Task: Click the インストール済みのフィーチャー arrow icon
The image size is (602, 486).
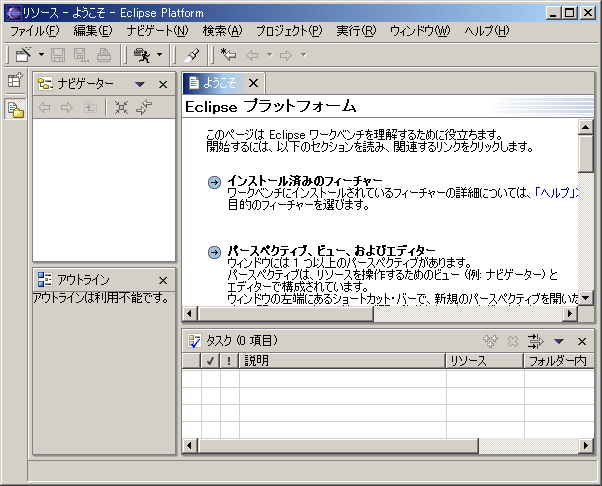Action: (214, 182)
